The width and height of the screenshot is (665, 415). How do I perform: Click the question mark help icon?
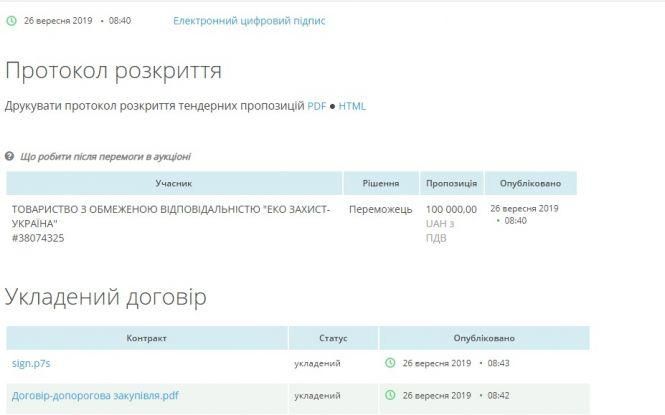[10, 156]
